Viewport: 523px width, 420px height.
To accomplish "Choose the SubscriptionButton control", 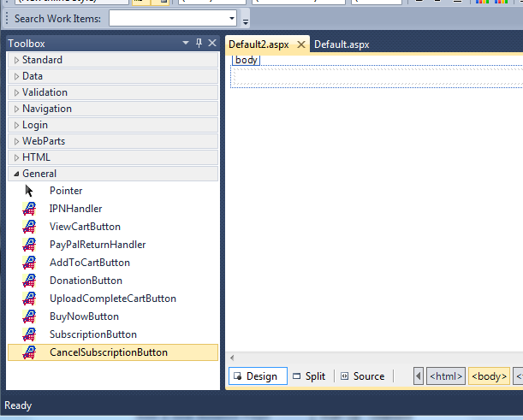I will point(92,334).
